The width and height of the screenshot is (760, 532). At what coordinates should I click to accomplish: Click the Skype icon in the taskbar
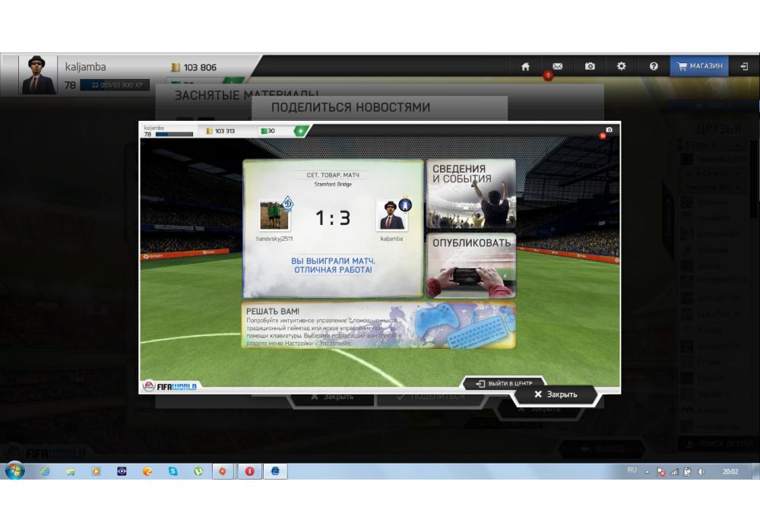coord(173,471)
